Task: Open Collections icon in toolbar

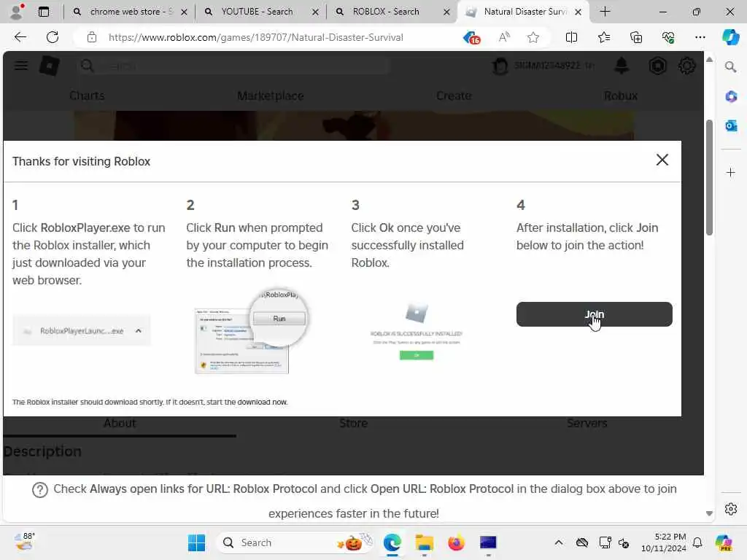Action: pyautogui.click(x=636, y=37)
